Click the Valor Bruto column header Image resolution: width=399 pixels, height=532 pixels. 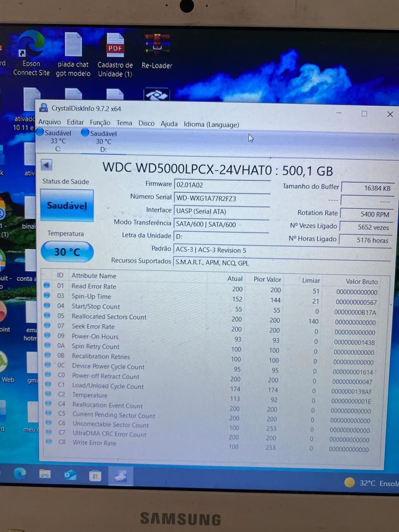[362, 281]
